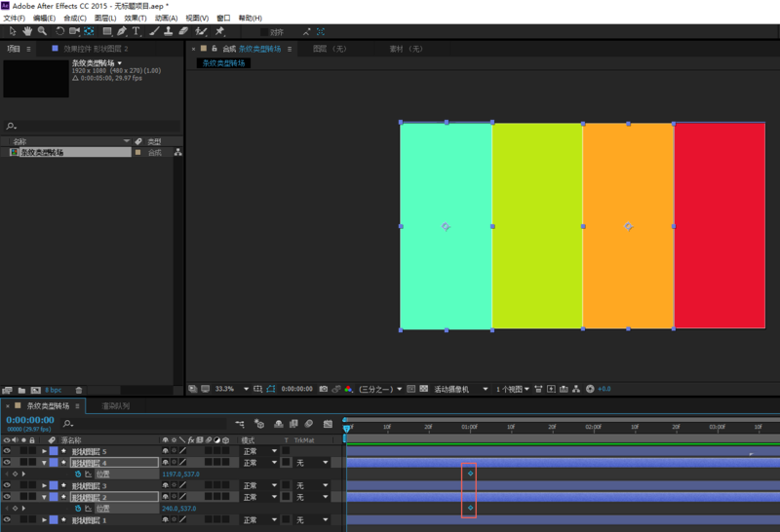Click position value 240.0,537.0

tap(179, 509)
